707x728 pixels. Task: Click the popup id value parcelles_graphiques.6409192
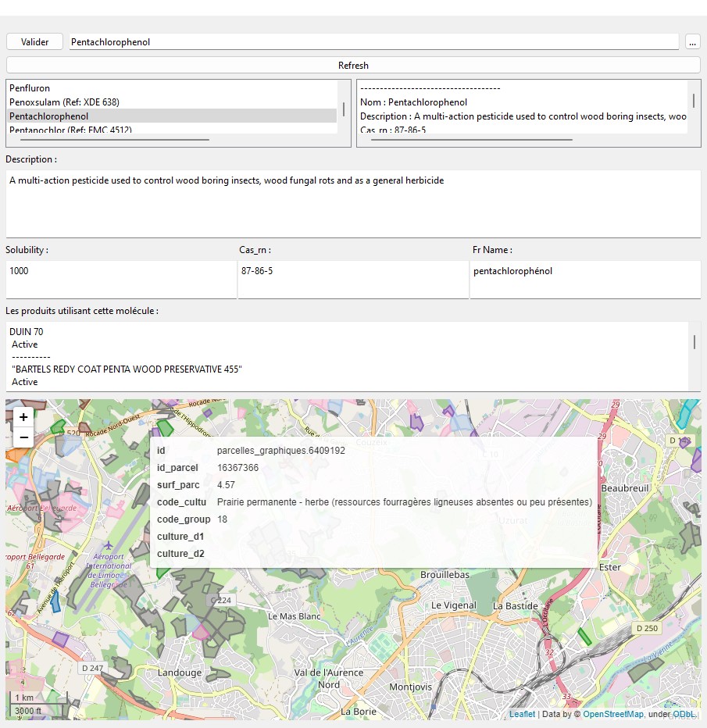tap(281, 451)
